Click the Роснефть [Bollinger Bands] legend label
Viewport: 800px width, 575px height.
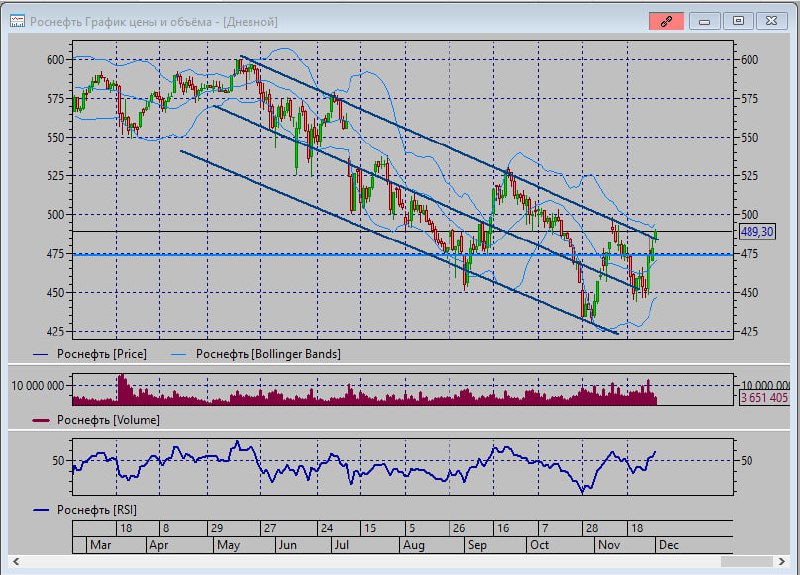coord(268,354)
